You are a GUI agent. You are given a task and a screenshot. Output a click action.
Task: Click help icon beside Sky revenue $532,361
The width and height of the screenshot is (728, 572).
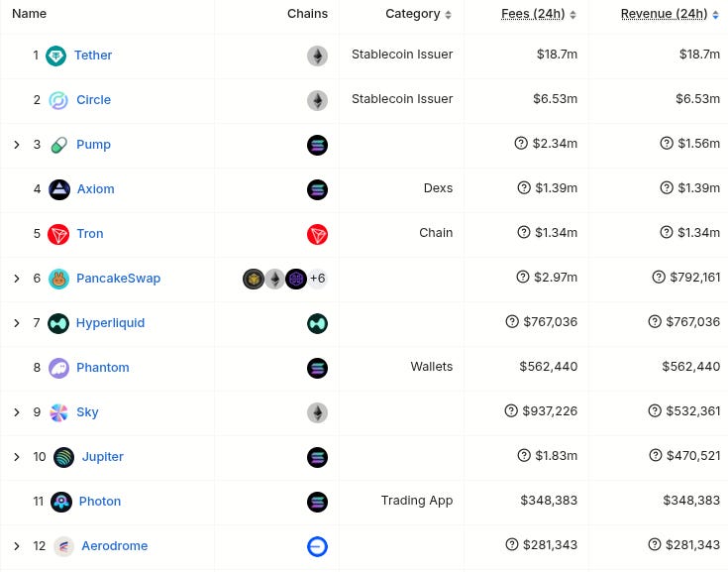(x=655, y=410)
